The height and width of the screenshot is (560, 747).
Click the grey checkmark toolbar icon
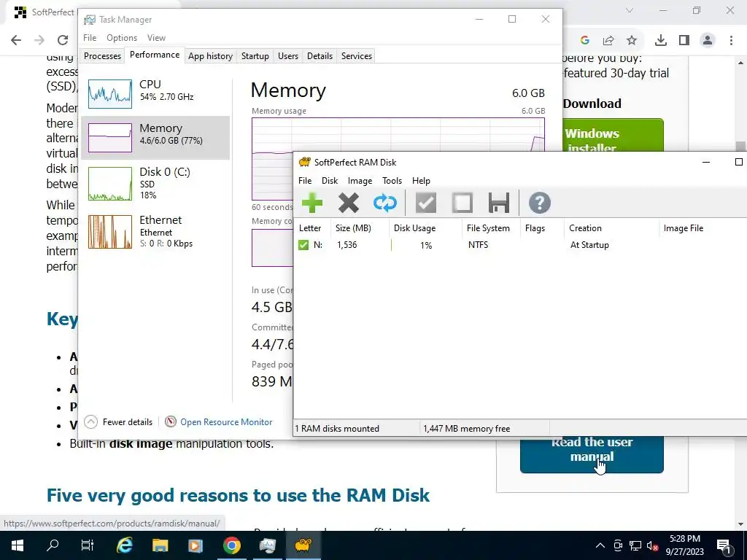point(426,203)
